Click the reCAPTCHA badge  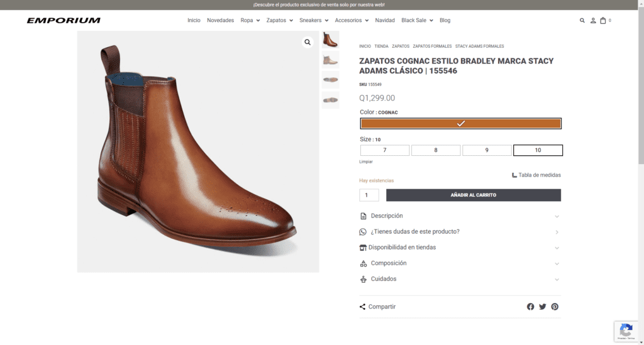point(626,331)
